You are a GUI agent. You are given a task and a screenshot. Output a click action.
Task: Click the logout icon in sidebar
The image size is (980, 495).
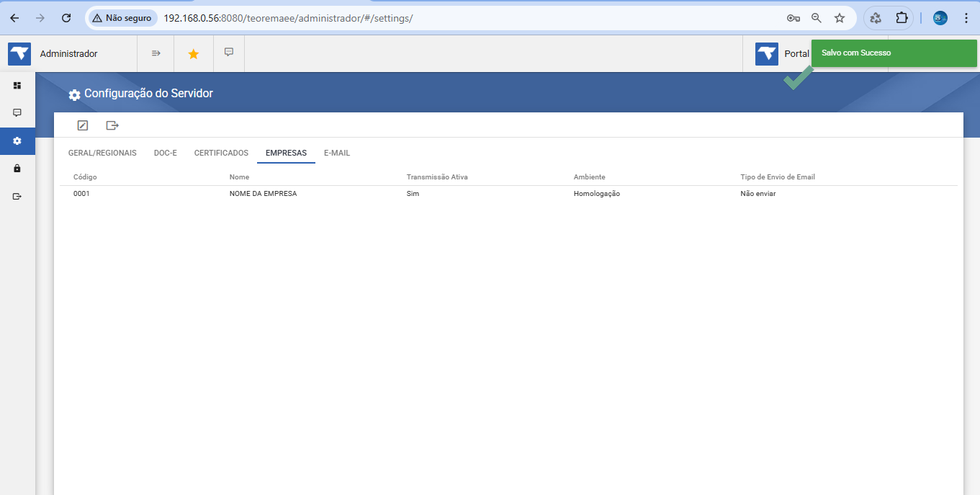17,196
